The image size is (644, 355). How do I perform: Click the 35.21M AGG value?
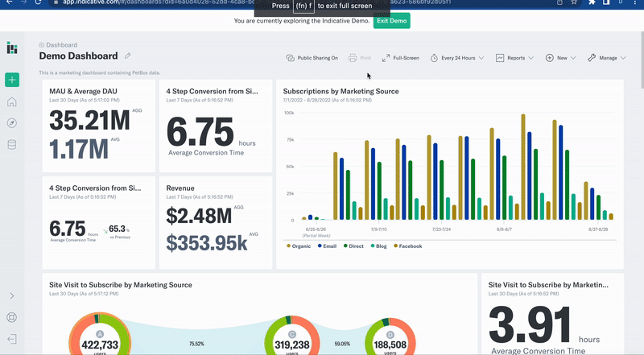point(89,121)
